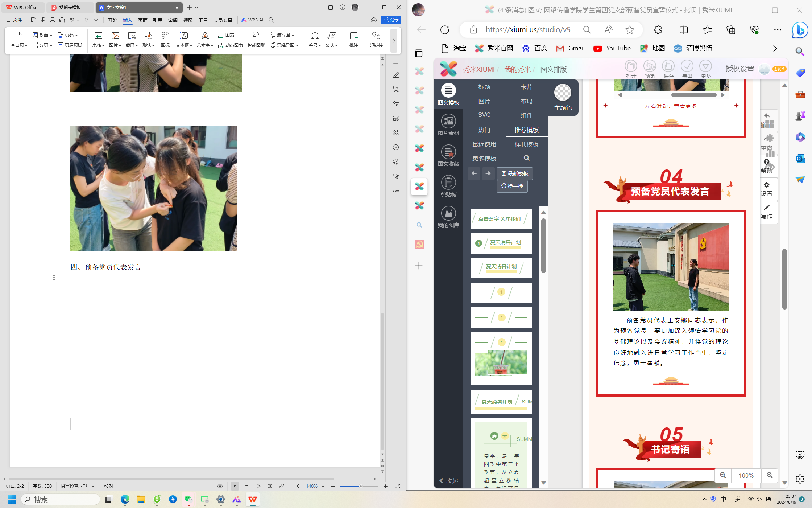The image size is (812, 508).
Task: Click the Xiumi 保存 save icon
Action: [668, 69]
